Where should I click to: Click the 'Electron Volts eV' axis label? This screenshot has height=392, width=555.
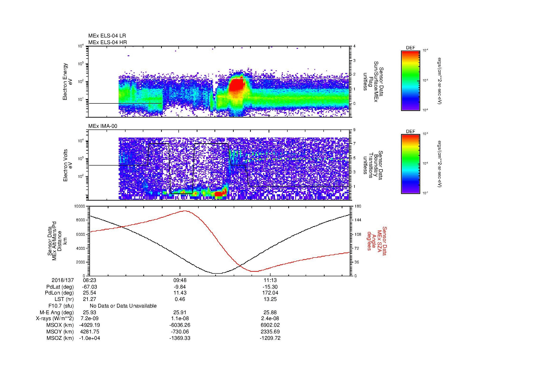[68, 165]
